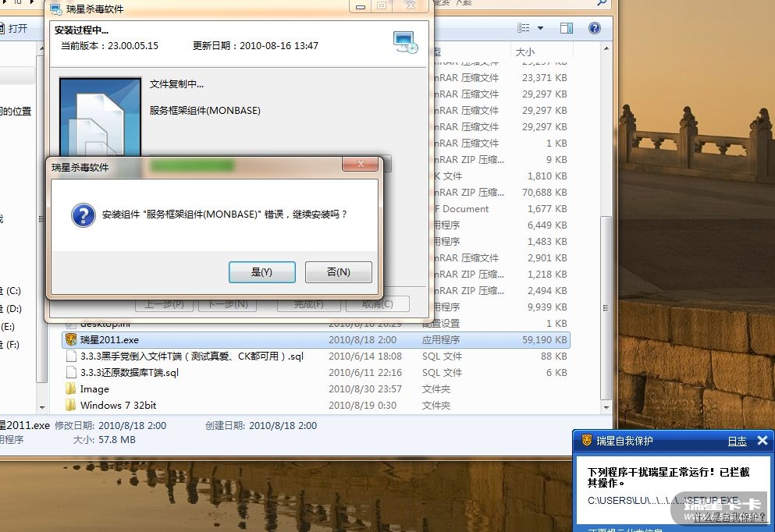Click the Explorer search magnifier icon
The width and height of the screenshot is (775, 532).
tap(602, 3)
